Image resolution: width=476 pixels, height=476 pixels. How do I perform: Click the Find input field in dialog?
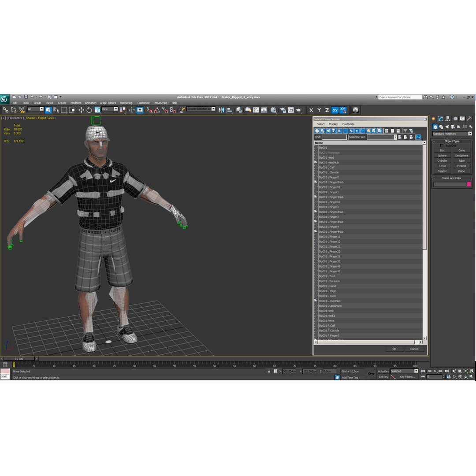(334, 137)
